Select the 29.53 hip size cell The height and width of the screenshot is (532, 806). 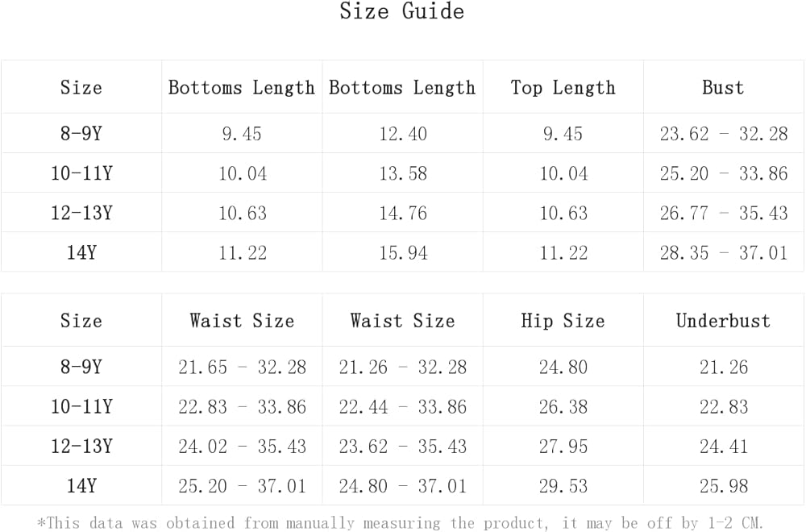pyautogui.click(x=563, y=486)
